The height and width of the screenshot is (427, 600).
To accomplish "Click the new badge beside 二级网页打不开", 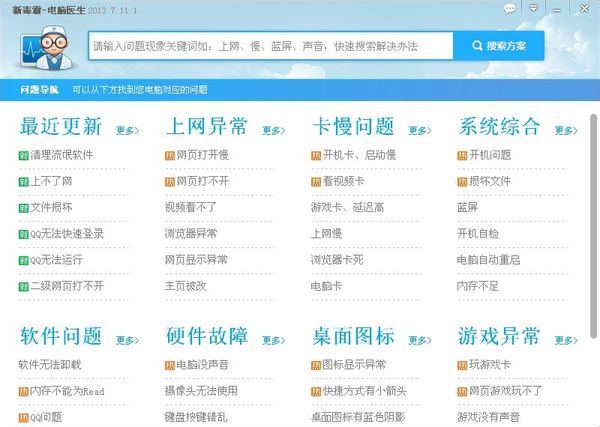I will point(24,287).
